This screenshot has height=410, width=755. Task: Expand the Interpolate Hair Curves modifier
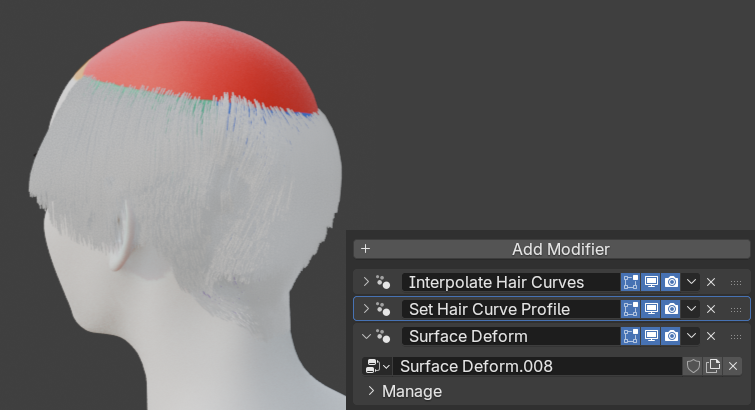pos(366,282)
